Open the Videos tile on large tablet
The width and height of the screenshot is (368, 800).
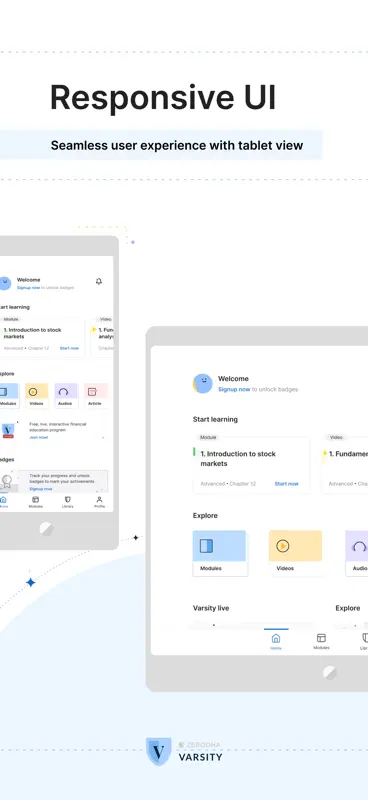pos(296,553)
